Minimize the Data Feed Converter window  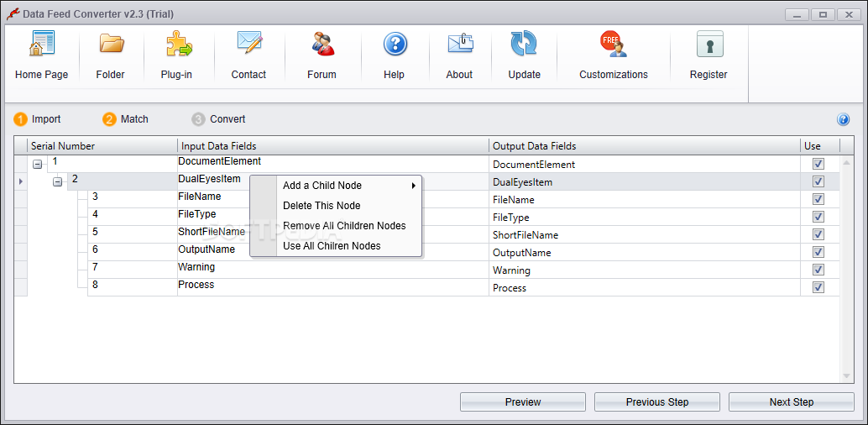tap(797, 15)
